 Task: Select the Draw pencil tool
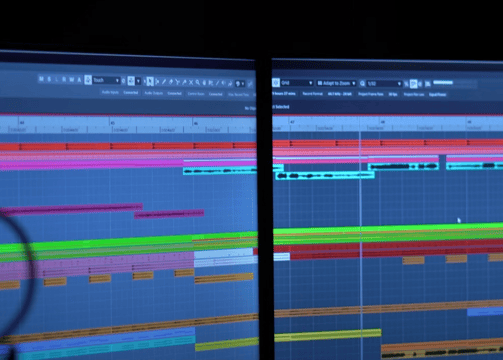(164, 82)
